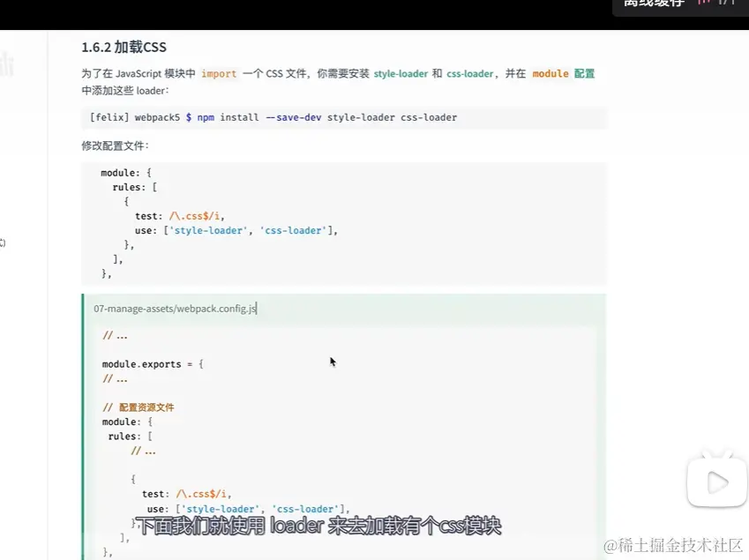
Task: Click the (c) mark in left sidebar
Action: point(4,243)
